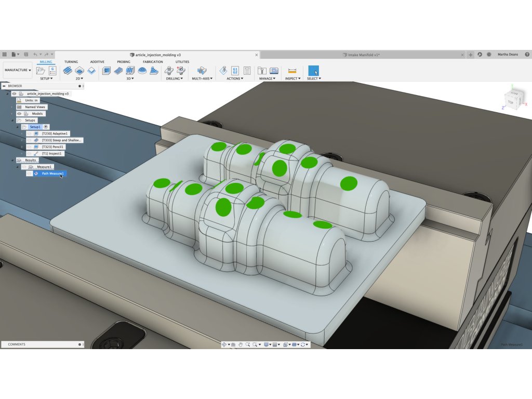This screenshot has height=399, width=532.
Task: Toggle the Setup1 activate radio button
Action: (46, 127)
